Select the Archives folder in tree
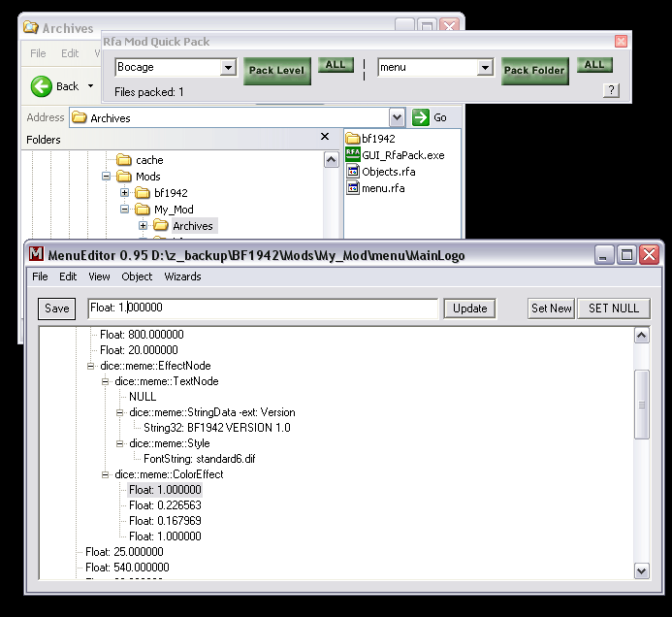Image resolution: width=672 pixels, height=617 pixels. click(x=183, y=225)
